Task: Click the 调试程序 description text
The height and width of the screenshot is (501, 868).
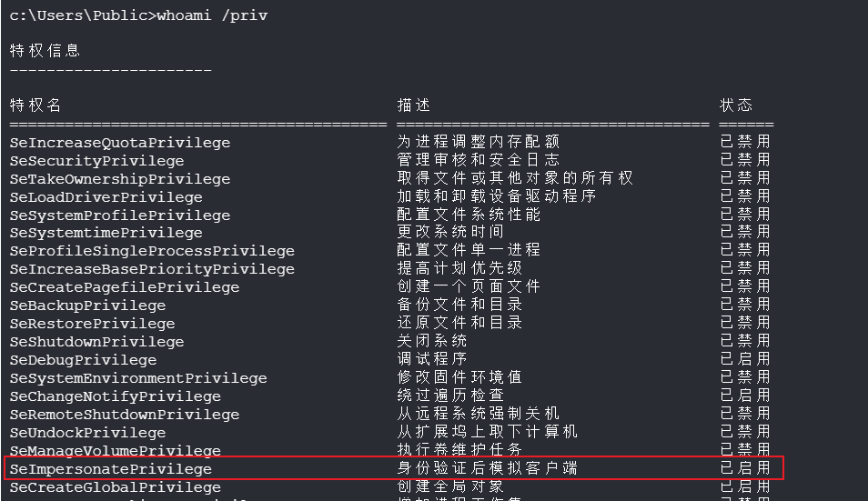Action: (x=432, y=359)
